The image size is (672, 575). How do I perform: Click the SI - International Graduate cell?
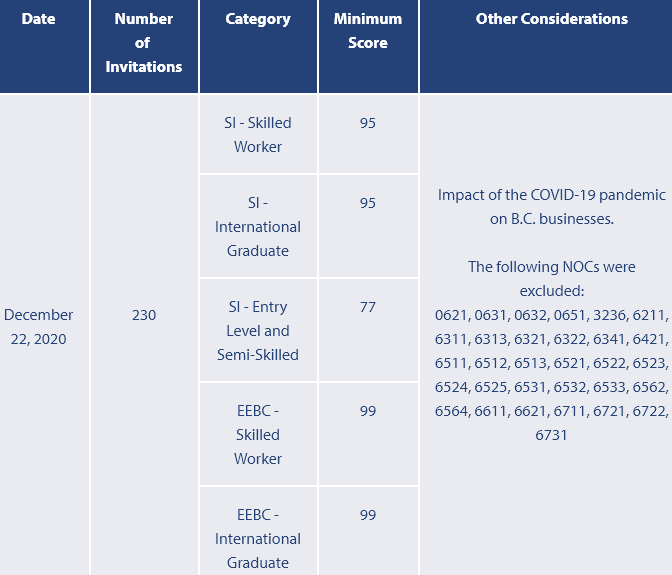click(x=258, y=227)
